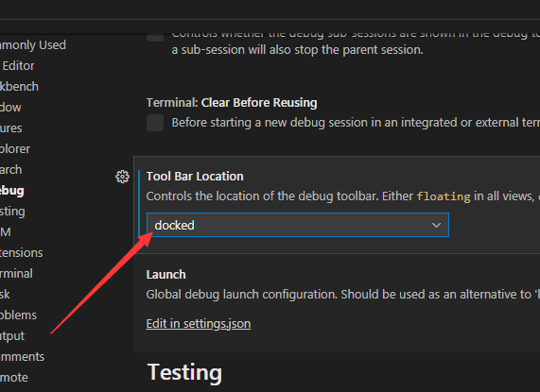540x392 pixels.
Task: Click the Tool Bar Location setting title
Action: pos(195,177)
